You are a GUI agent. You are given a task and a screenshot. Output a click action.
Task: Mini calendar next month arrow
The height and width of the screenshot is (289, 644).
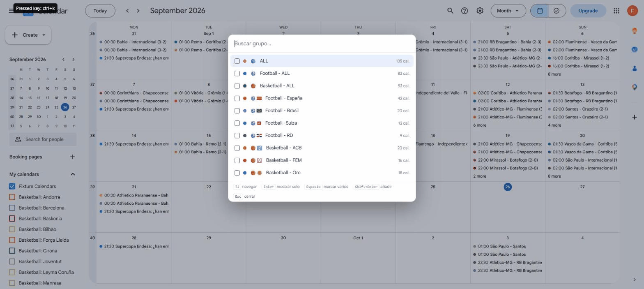click(x=74, y=60)
